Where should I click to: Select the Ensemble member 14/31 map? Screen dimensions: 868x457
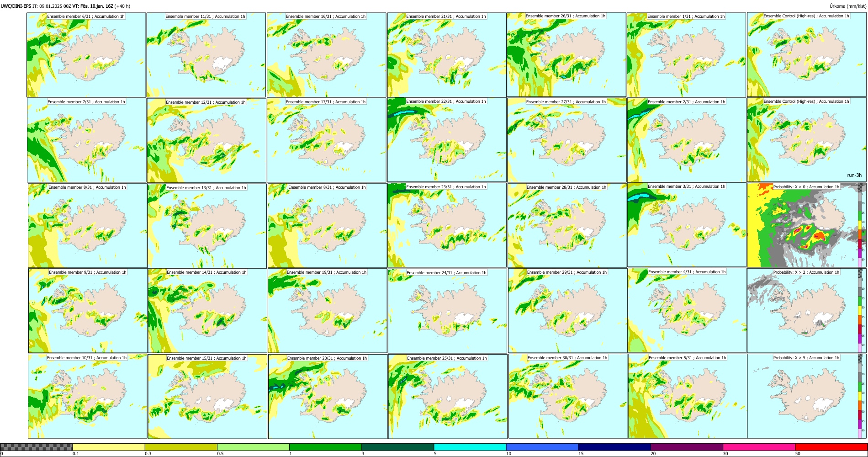pyautogui.click(x=207, y=311)
